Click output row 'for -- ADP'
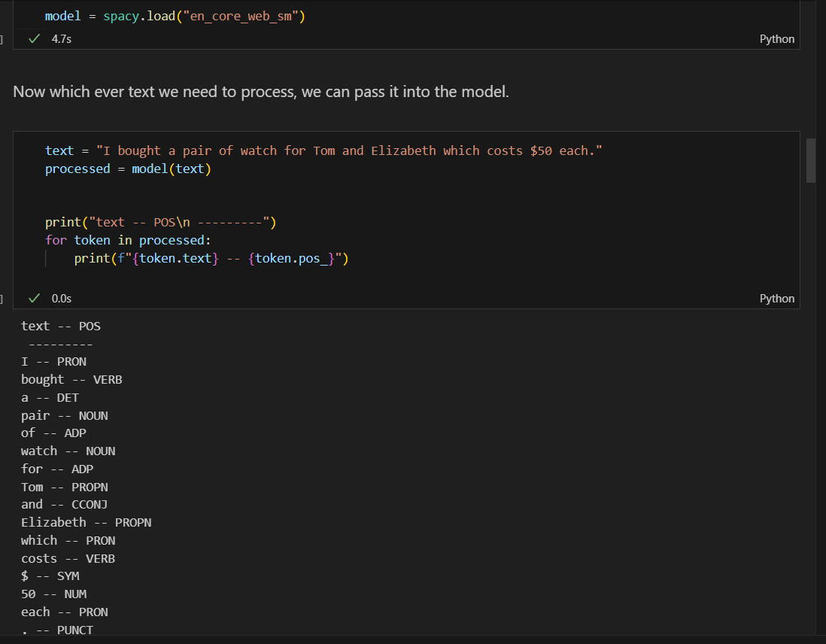826x644 pixels. click(x=57, y=469)
